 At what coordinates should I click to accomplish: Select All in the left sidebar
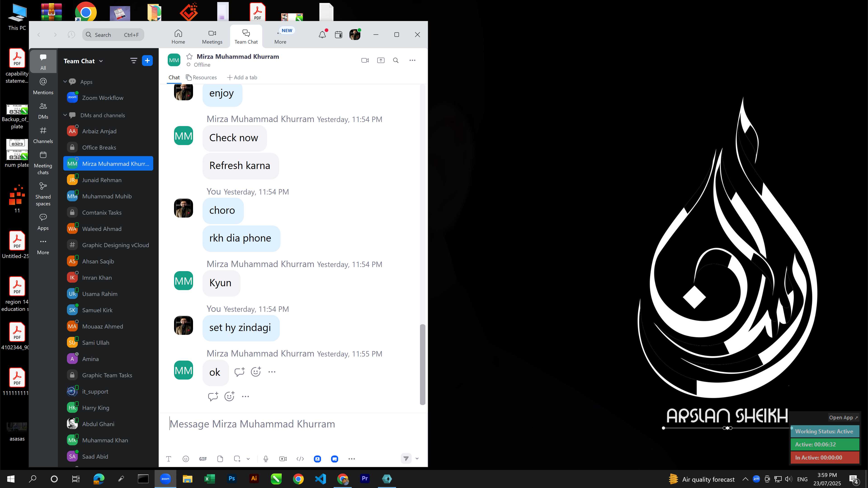pyautogui.click(x=43, y=62)
